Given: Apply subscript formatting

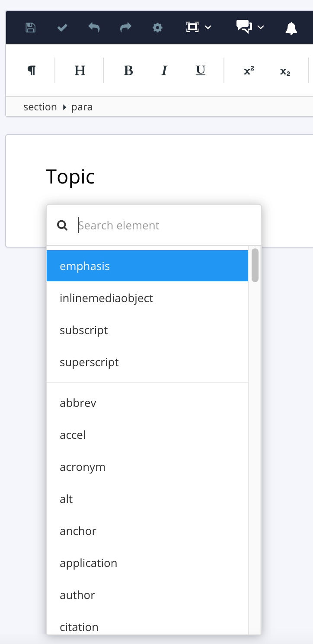Looking at the screenshot, I should pyautogui.click(x=284, y=70).
